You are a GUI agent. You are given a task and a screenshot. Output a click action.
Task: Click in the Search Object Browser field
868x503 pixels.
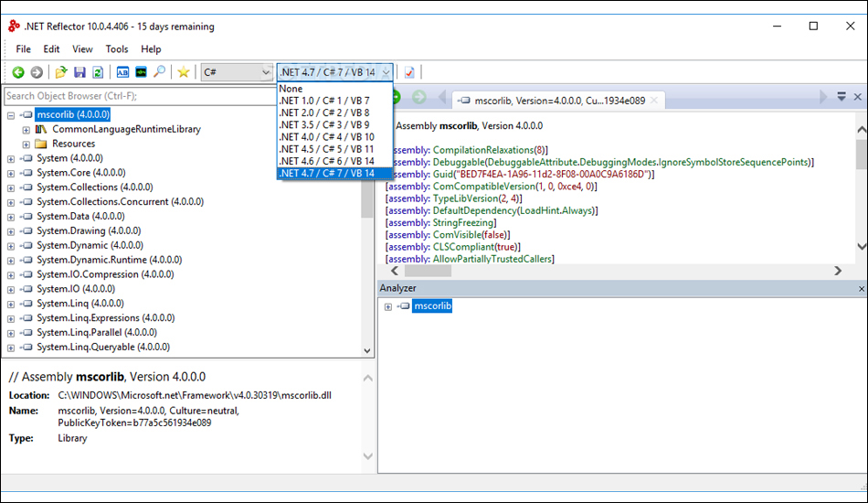click(x=141, y=96)
